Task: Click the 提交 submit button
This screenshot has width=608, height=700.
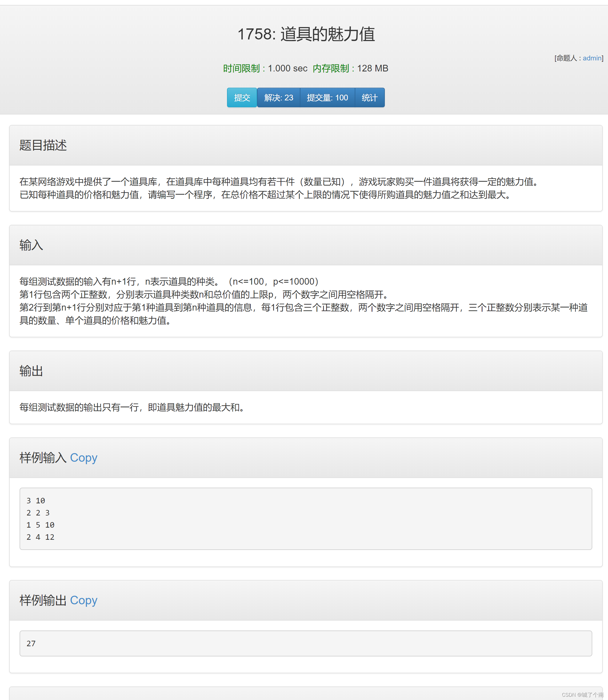Action: (242, 98)
